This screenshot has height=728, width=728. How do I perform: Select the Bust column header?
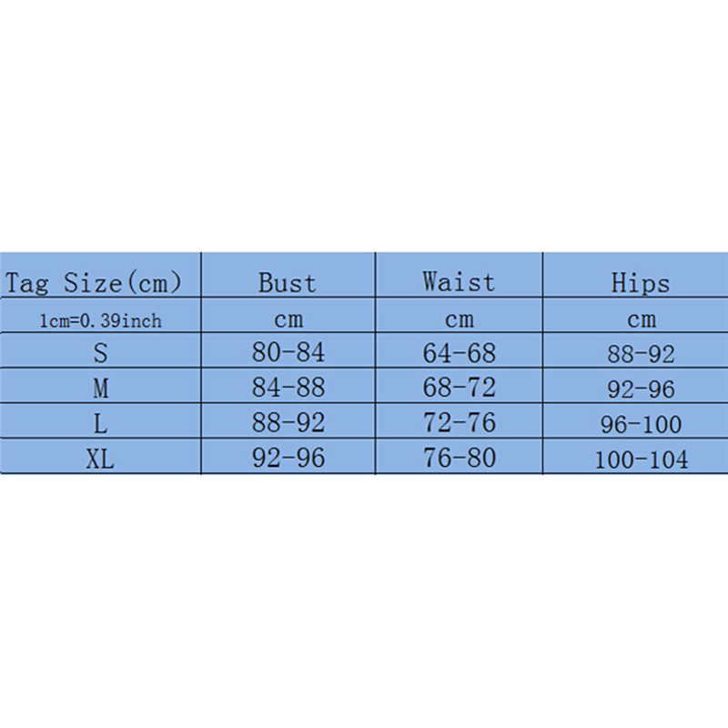tap(288, 282)
